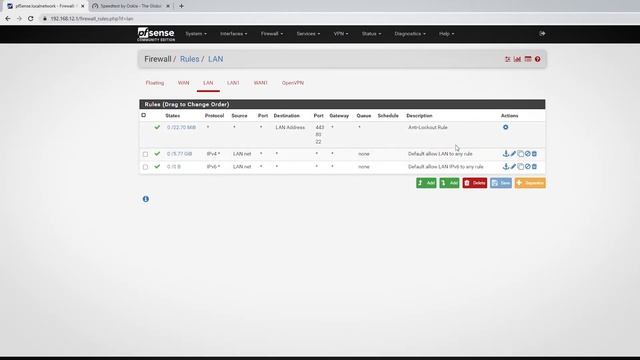Expand the System menu

(196, 34)
